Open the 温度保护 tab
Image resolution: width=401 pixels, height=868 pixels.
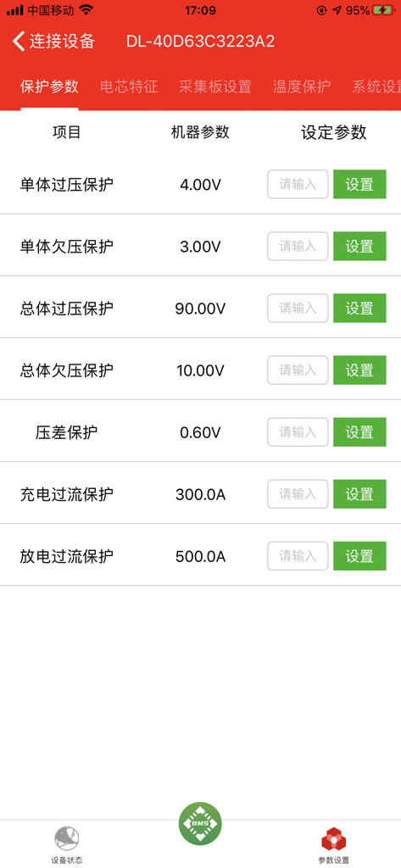pos(302,87)
